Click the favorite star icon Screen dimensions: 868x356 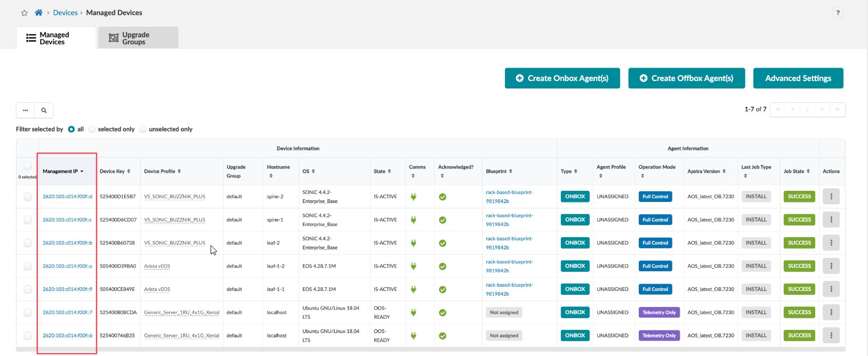point(24,13)
